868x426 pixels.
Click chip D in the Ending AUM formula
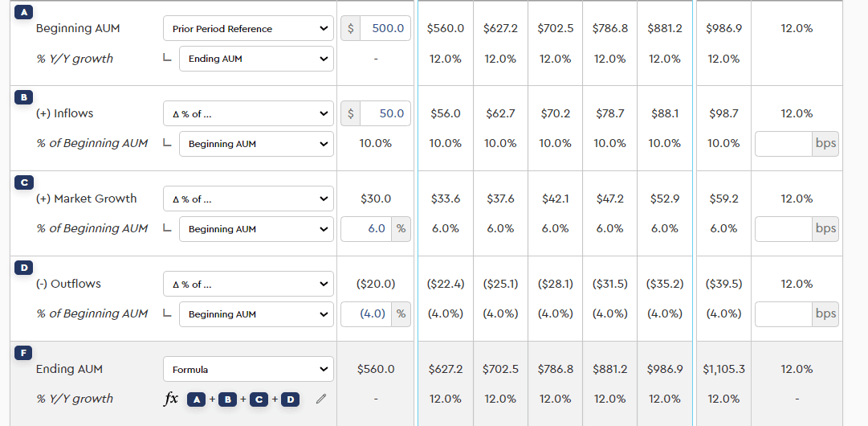290,399
